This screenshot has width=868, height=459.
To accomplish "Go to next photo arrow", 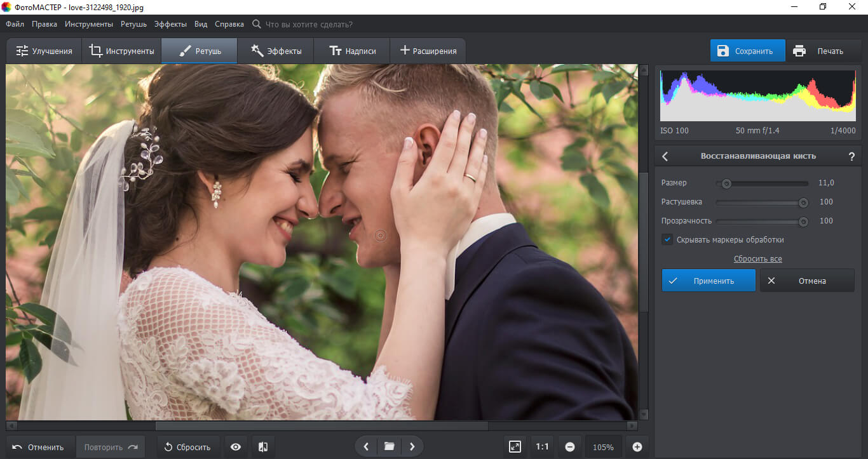I will (412, 447).
